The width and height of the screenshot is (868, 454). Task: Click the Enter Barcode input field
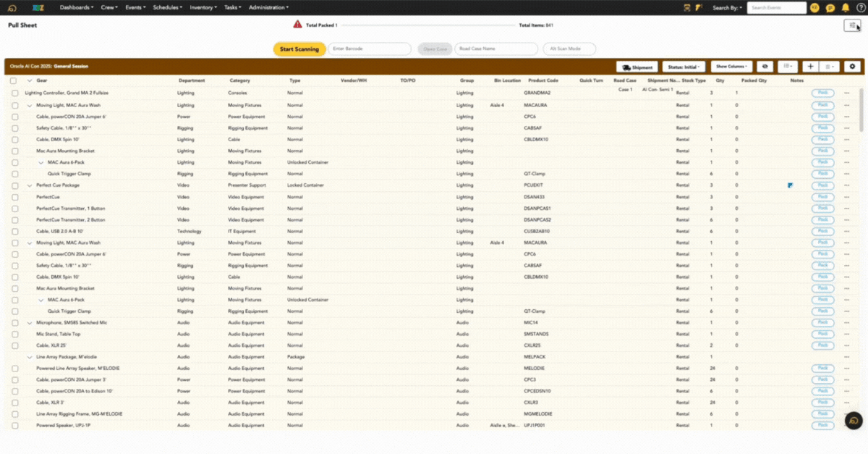tap(369, 49)
